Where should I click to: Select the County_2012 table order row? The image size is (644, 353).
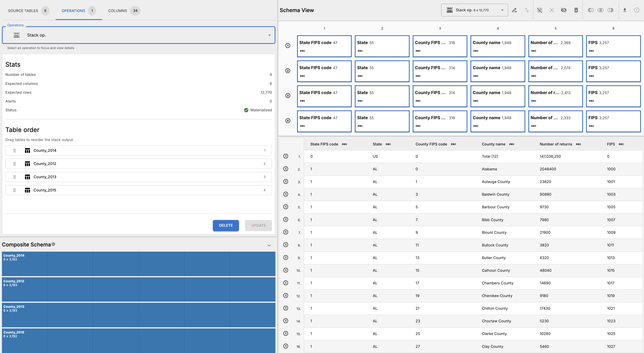pos(138,164)
